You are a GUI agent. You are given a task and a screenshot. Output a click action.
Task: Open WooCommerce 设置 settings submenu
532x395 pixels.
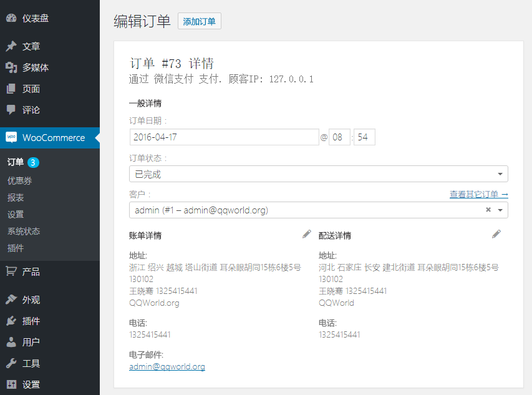(x=16, y=215)
